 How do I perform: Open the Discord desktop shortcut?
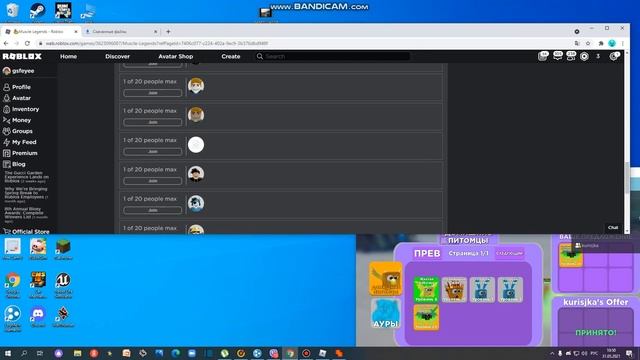(x=38, y=317)
